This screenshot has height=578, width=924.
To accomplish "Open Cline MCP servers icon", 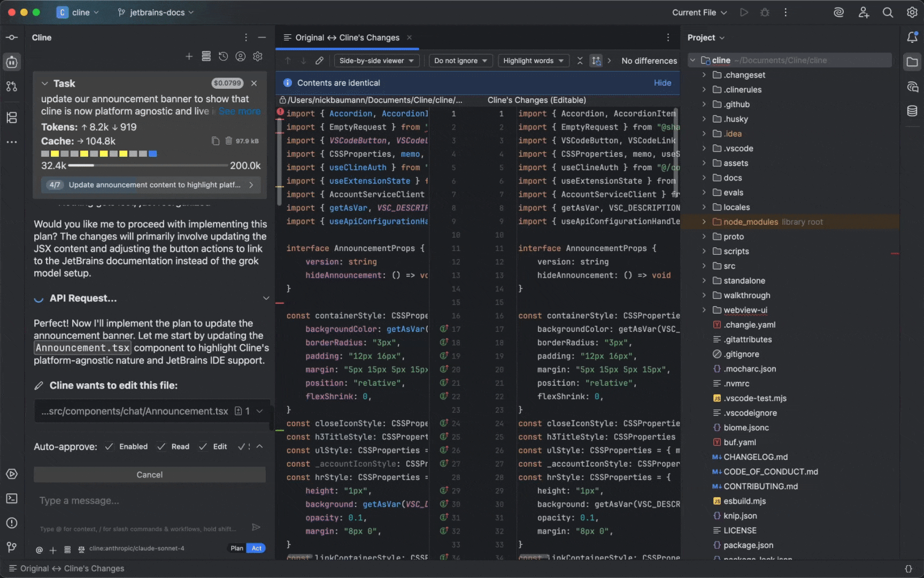I will click(x=206, y=56).
